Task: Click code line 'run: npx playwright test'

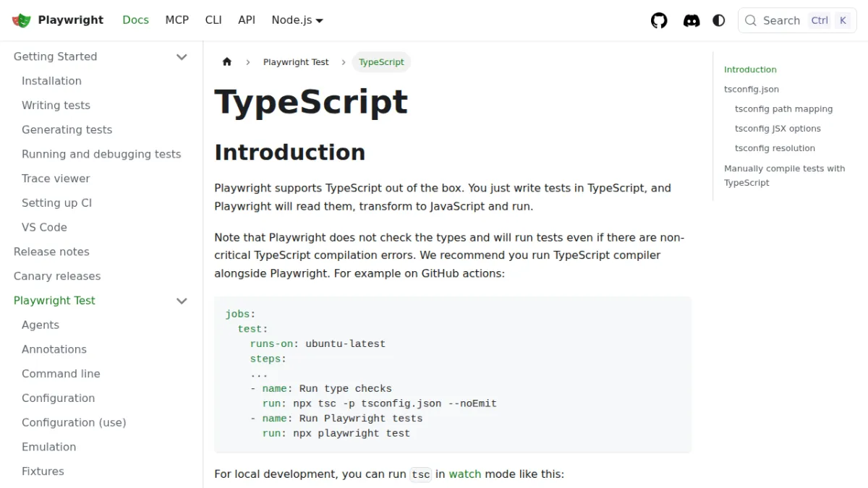Action: (336, 434)
